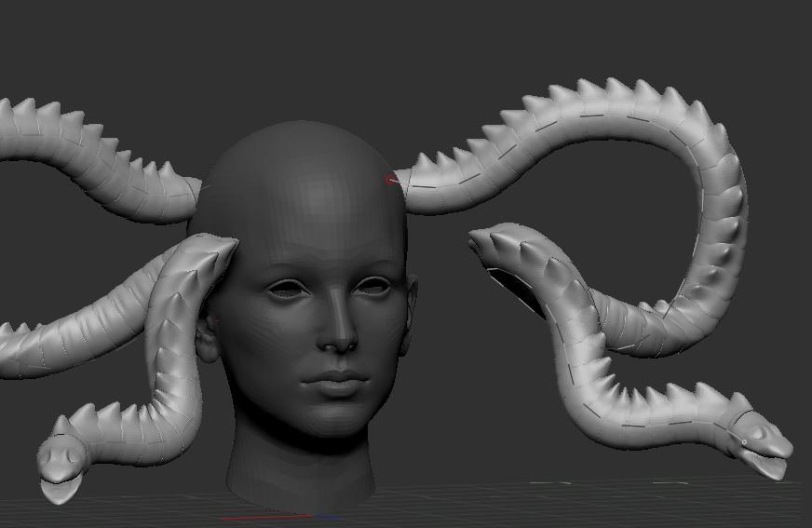The width and height of the screenshot is (812, 528).
Task: Click the model's lips
Action: pyautogui.click(x=335, y=383)
